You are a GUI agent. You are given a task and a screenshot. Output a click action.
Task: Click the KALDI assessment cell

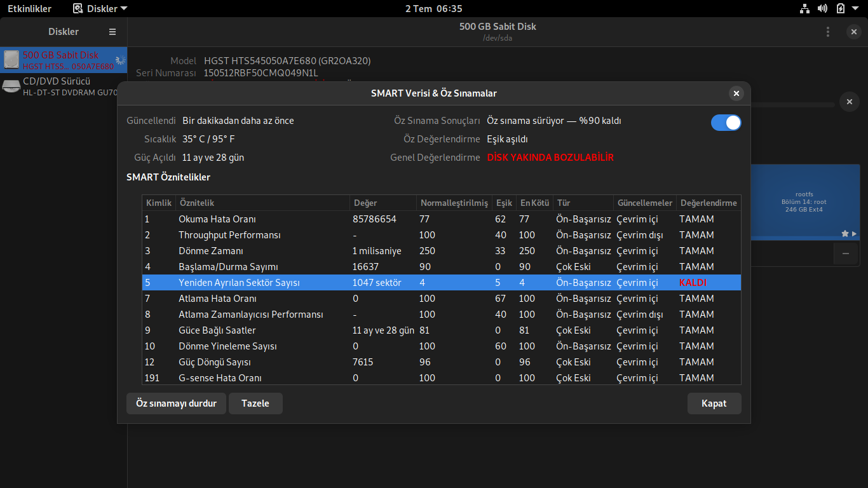point(693,283)
